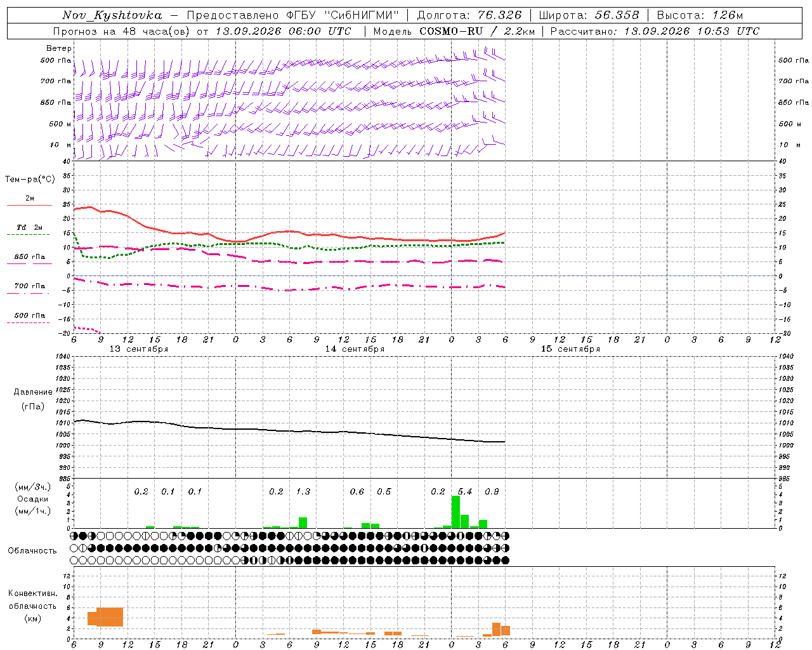The image size is (812, 650).
Task: Click the 1.3 precipitation total label
Action: [x=303, y=491]
